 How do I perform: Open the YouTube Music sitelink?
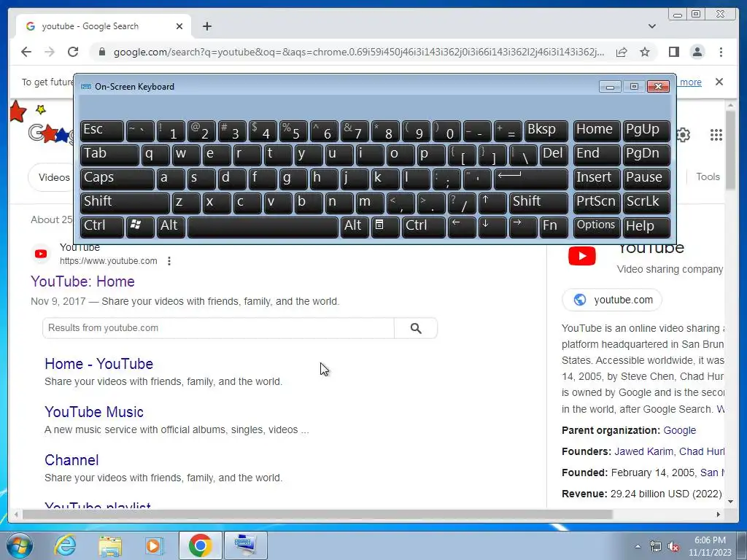(x=94, y=412)
